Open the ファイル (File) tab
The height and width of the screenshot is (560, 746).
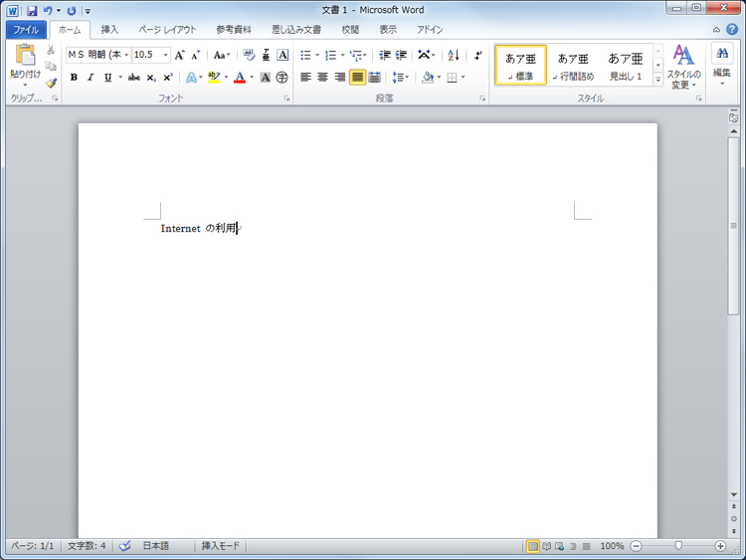(26, 30)
